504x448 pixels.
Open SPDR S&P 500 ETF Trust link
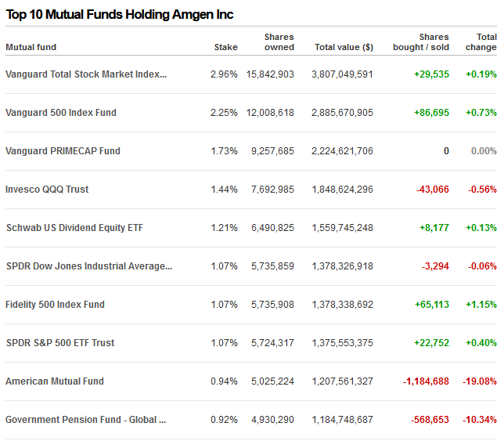[x=60, y=343]
